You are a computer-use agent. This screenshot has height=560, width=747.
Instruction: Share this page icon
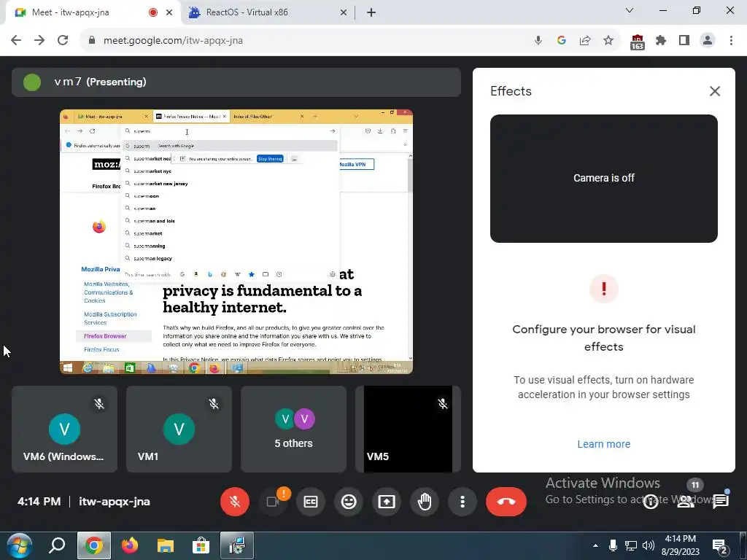(x=585, y=41)
